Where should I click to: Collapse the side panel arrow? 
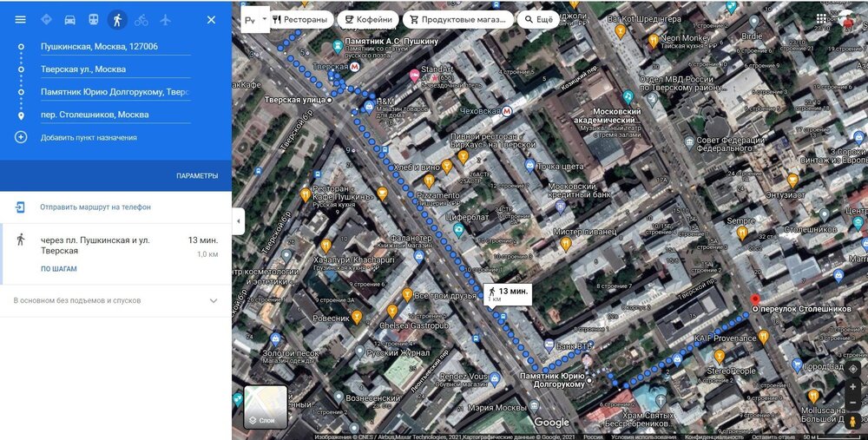(x=239, y=220)
